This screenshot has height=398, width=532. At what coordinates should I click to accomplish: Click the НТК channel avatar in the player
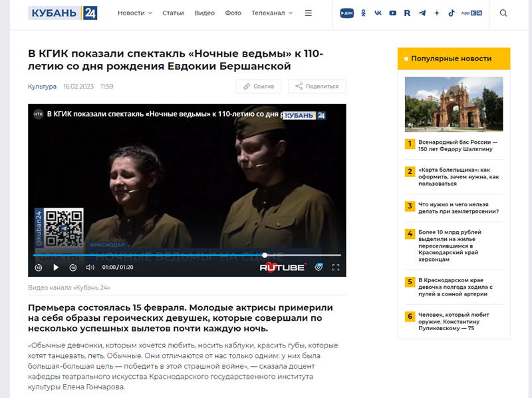39,114
